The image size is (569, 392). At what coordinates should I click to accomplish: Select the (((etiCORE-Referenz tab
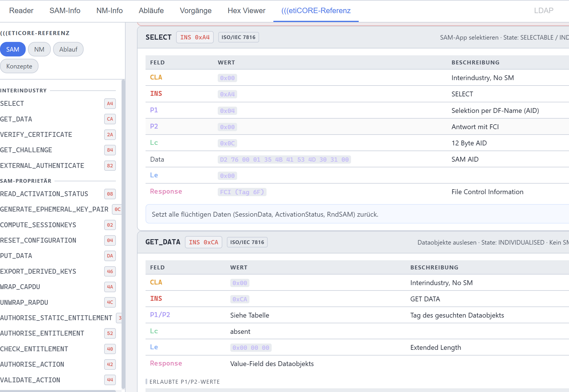[x=316, y=11]
